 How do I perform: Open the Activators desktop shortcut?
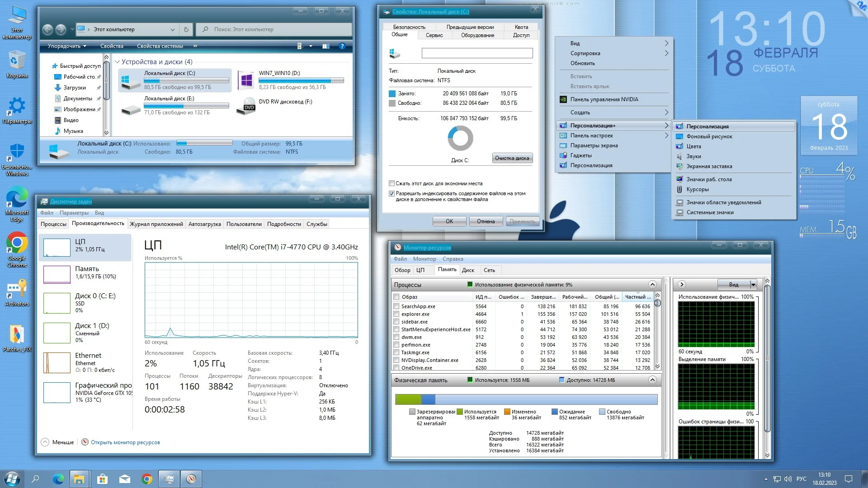pos(17,289)
